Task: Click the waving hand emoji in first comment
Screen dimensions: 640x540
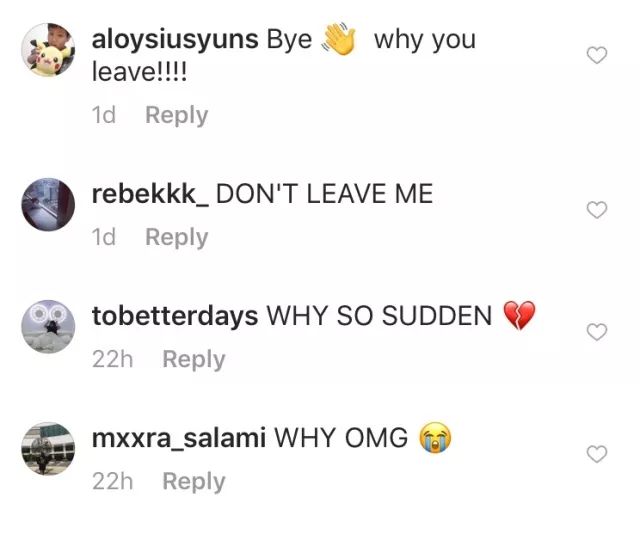Action: [x=339, y=39]
